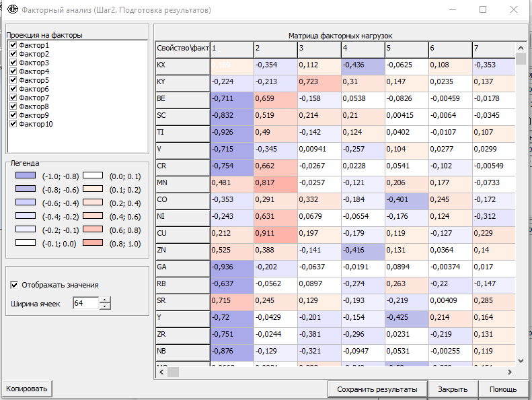
Task: Uncheck the Фактор1 checkbox
Action: (x=13, y=45)
